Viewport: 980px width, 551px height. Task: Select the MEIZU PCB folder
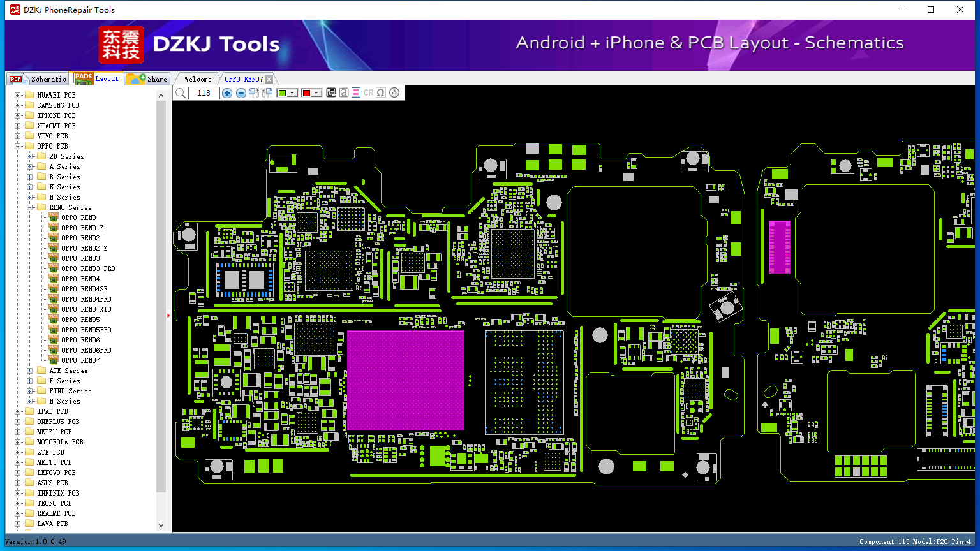54,432
